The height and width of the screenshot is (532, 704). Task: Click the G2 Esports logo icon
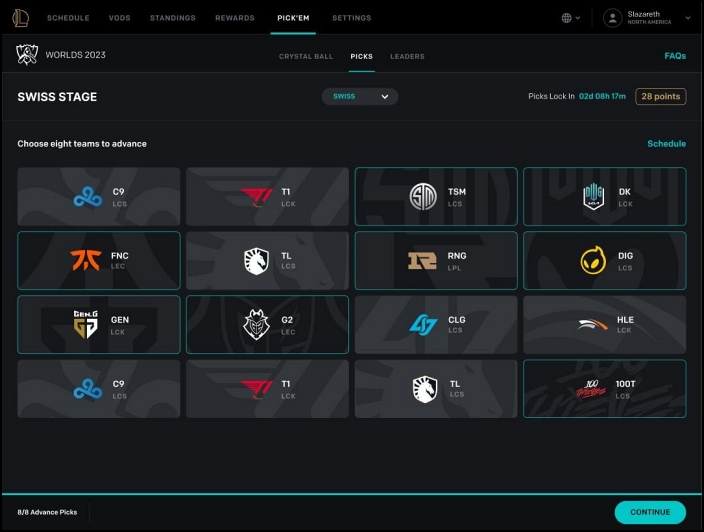(256, 325)
